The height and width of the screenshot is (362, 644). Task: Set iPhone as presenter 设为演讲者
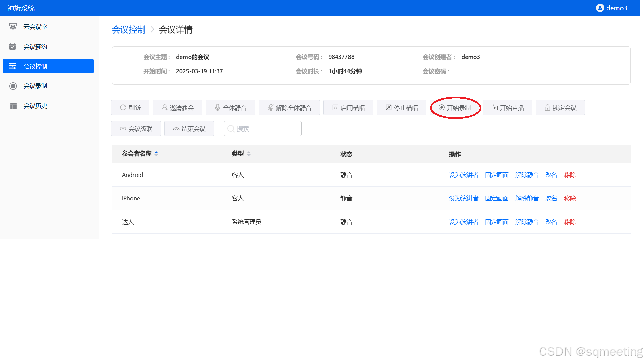point(464,198)
